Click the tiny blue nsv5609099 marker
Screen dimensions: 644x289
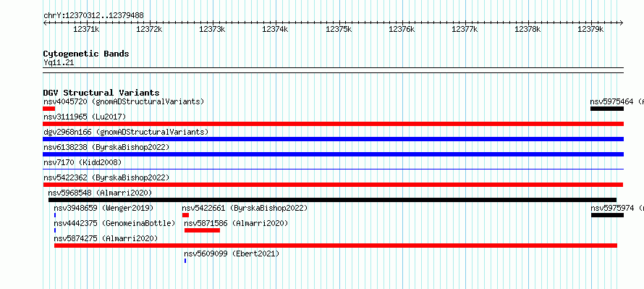185,261
